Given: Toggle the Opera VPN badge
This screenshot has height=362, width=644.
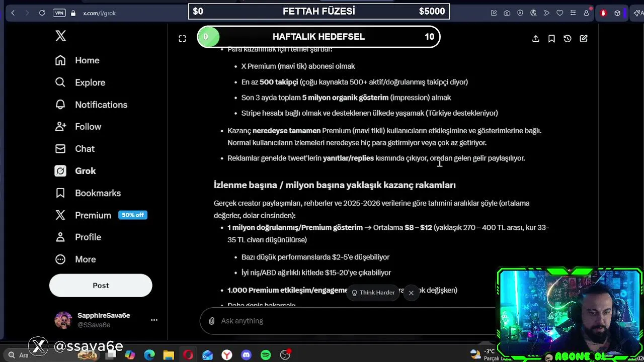Looking at the screenshot, I should (59, 13).
